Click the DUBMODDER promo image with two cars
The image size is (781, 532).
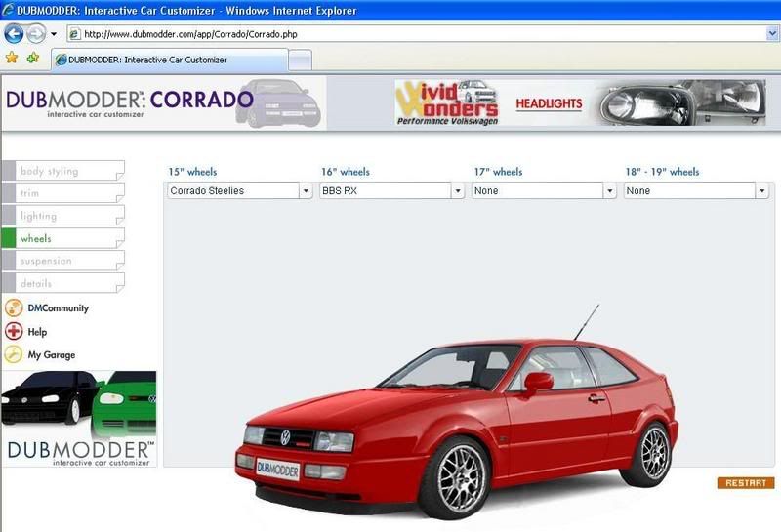[79, 419]
